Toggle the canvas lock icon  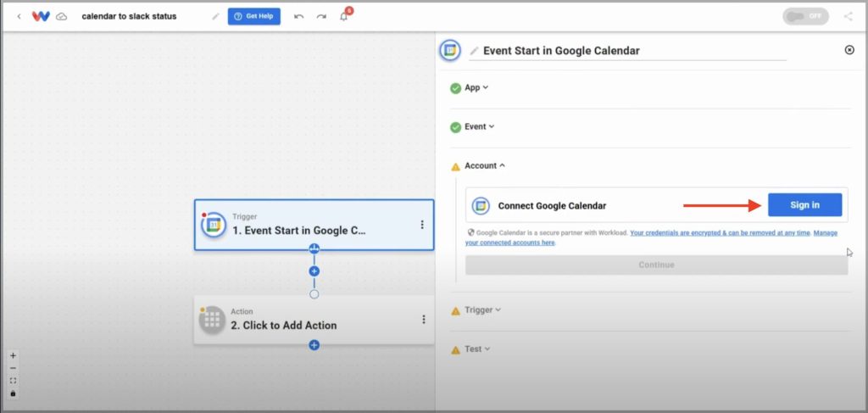pos(14,393)
